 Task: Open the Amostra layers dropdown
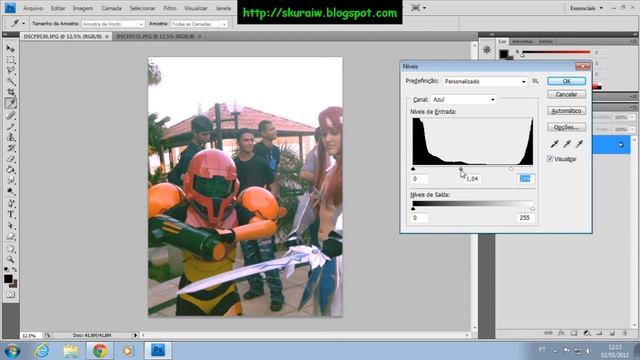199,24
